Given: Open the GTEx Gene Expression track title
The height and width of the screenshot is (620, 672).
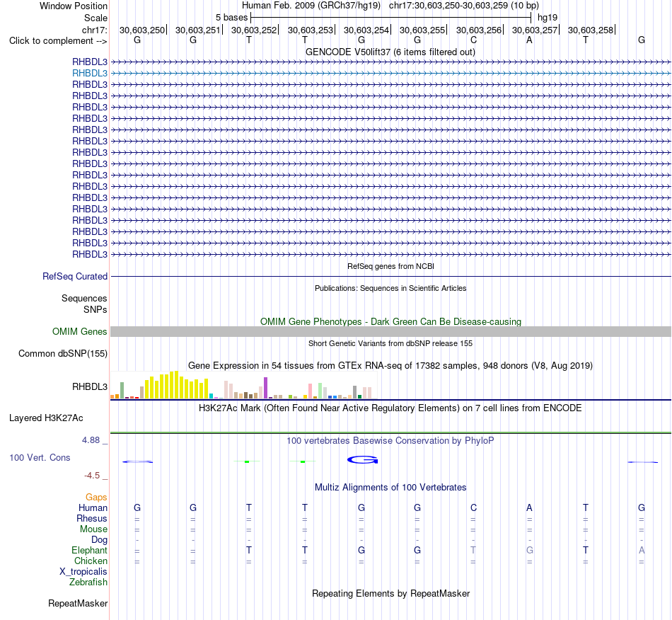Looking at the screenshot, I should (x=390, y=366).
